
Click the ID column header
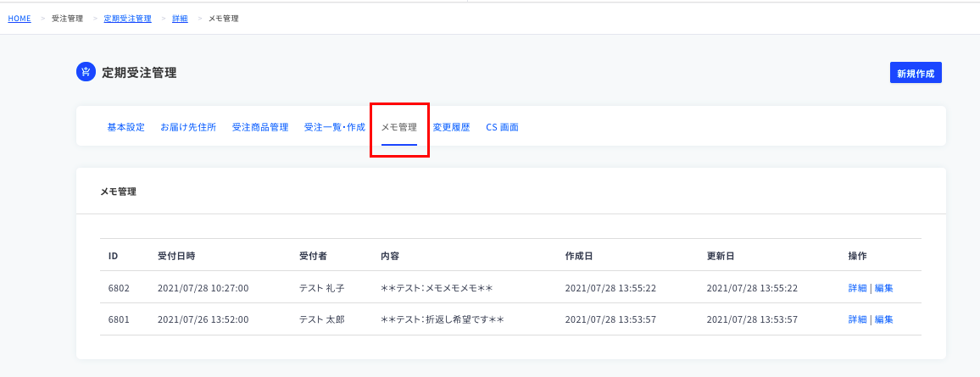coord(113,256)
